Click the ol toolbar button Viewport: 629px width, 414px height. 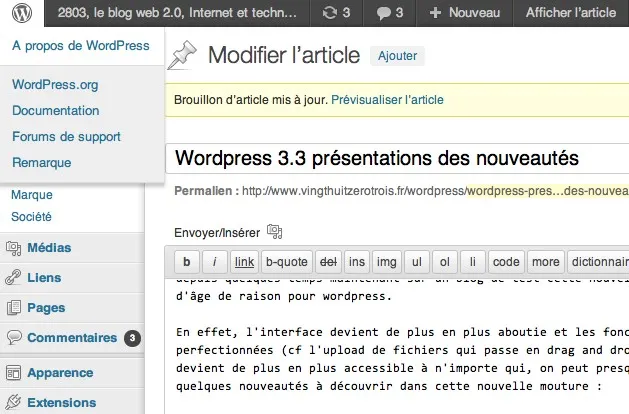pos(444,262)
